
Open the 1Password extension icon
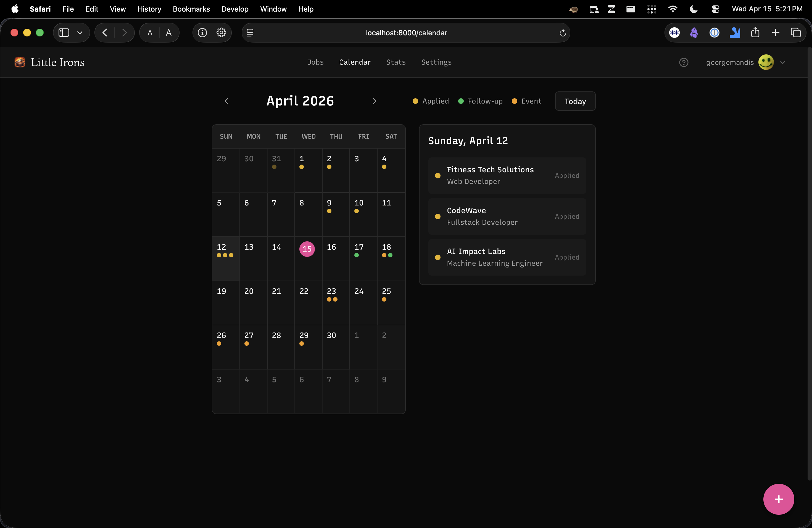pos(715,32)
